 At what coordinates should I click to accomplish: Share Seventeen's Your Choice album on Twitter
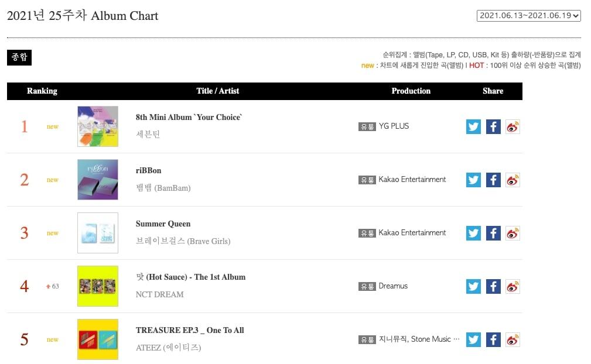tap(473, 126)
